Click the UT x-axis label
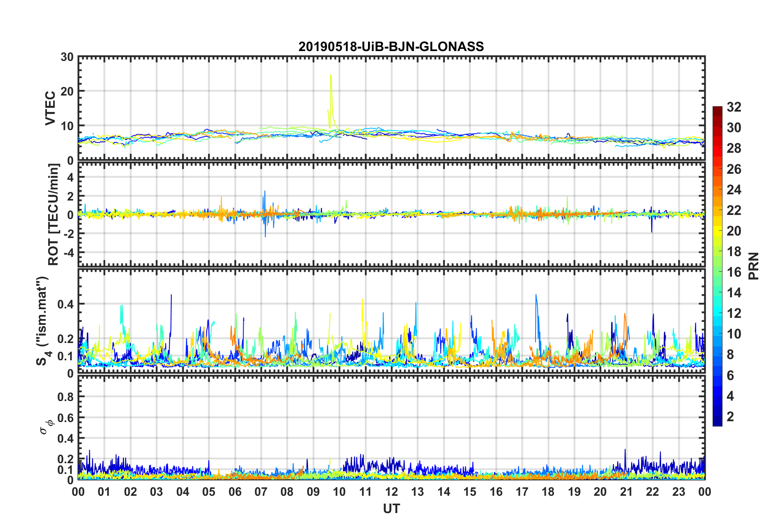This screenshot has width=783, height=532. point(391,509)
